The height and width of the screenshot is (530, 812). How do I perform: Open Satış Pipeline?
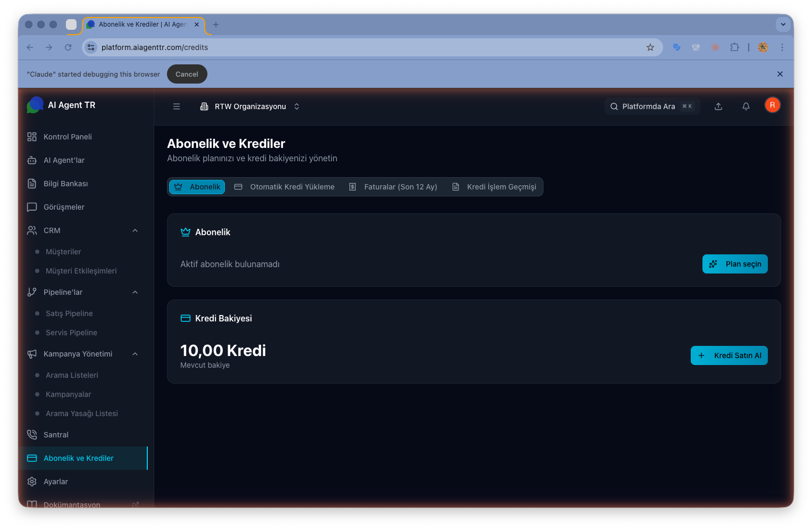click(69, 313)
